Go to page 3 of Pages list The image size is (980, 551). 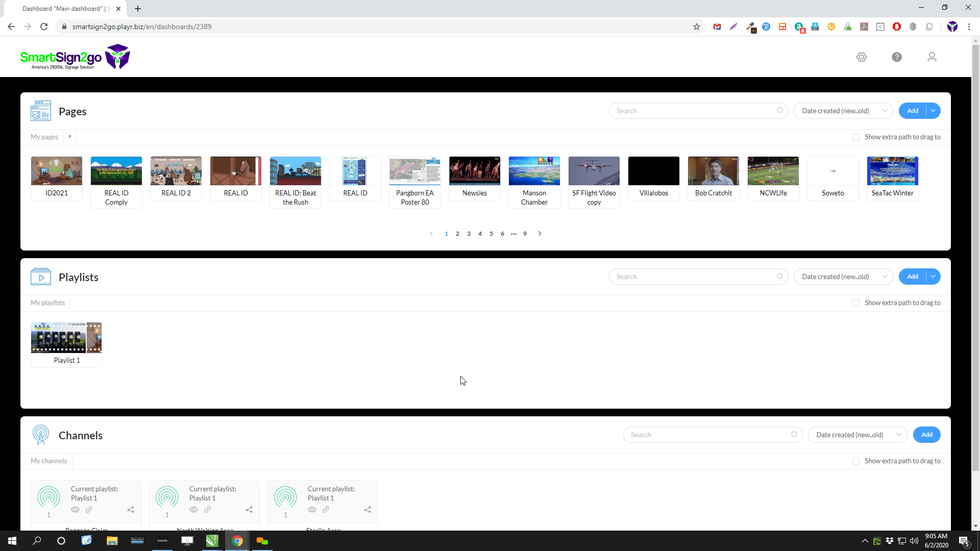click(x=469, y=234)
